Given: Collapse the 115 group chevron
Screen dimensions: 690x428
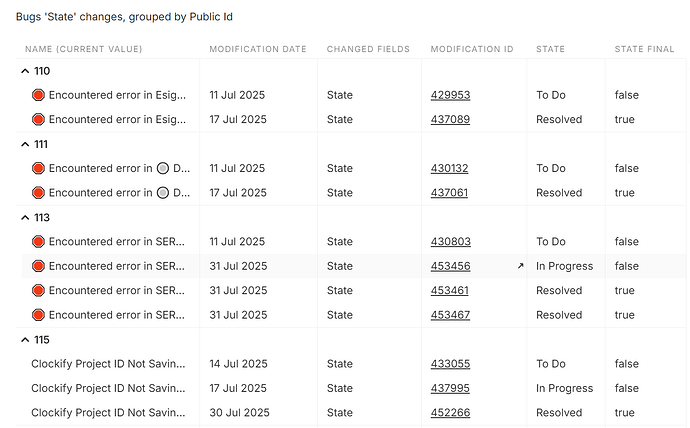Looking at the screenshot, I should tap(25, 340).
